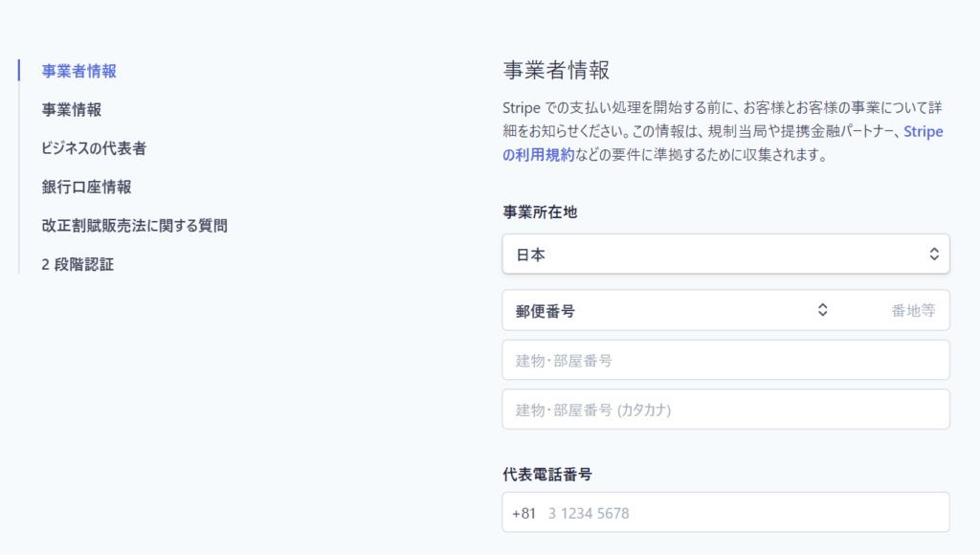The height and width of the screenshot is (555, 980).
Task: Open the 日本 country dropdown
Action: 725,254
